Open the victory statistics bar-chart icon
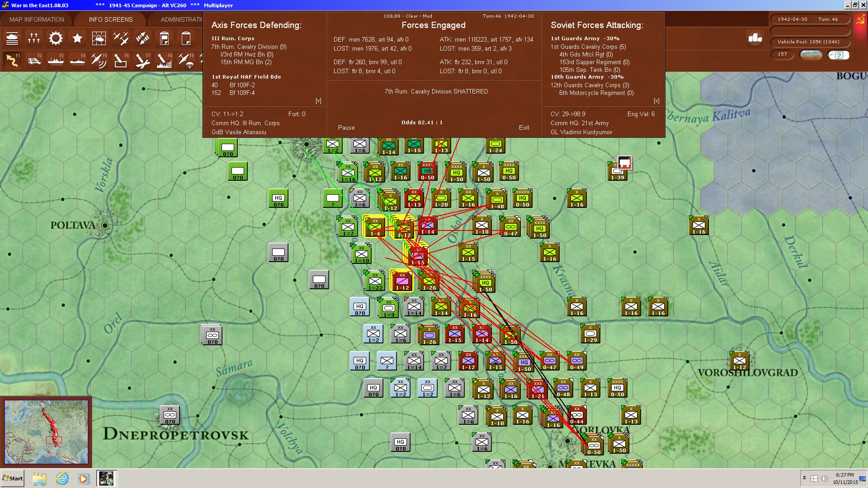Viewport: 868px width, 488px height. coord(755,38)
